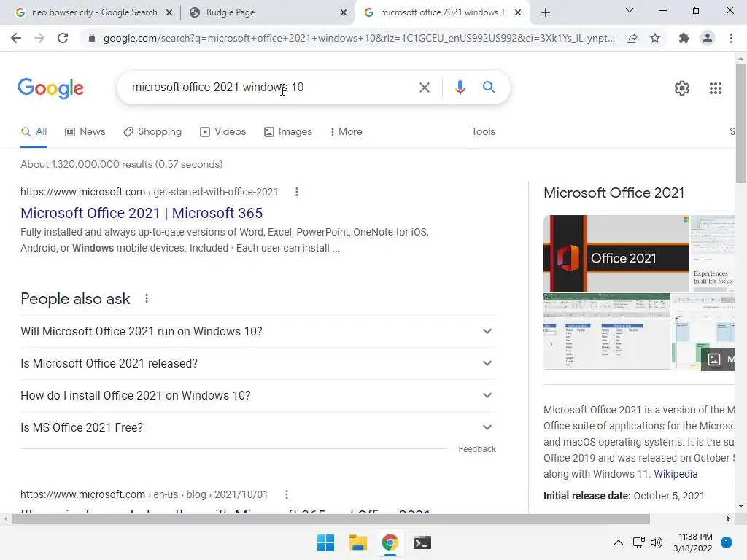The width and height of the screenshot is (747, 560).
Task: Start voice search with the microphone
Action: coord(460,87)
